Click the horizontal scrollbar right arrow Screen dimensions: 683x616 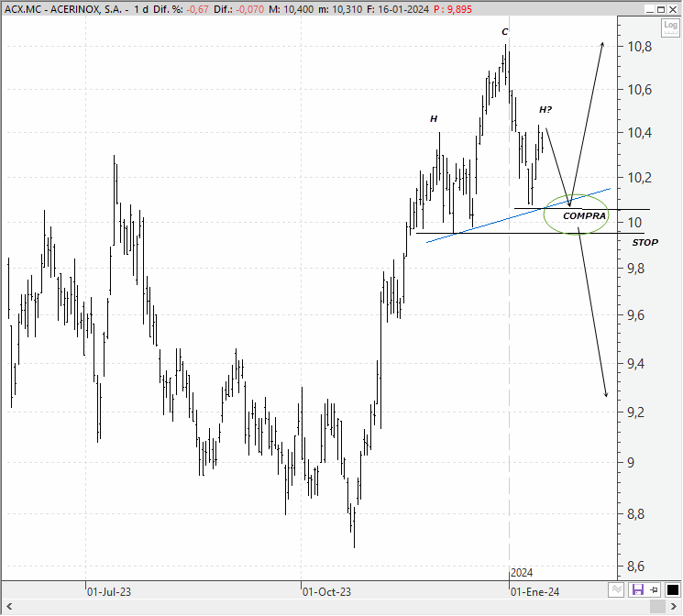(674, 607)
